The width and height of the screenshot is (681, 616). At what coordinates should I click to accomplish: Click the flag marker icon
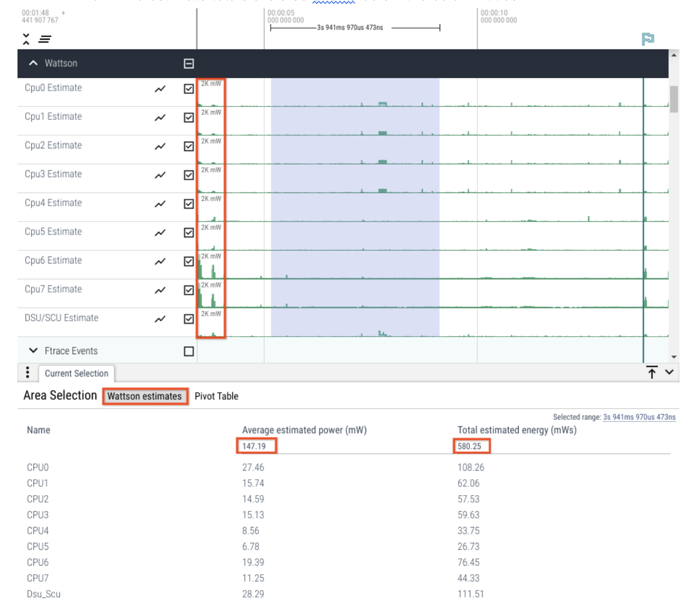click(x=648, y=39)
